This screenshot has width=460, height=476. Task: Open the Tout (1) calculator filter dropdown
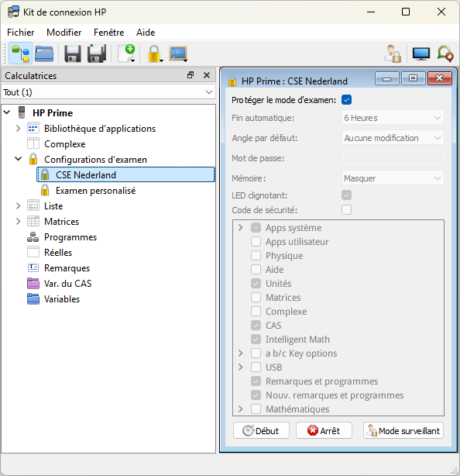(x=108, y=92)
